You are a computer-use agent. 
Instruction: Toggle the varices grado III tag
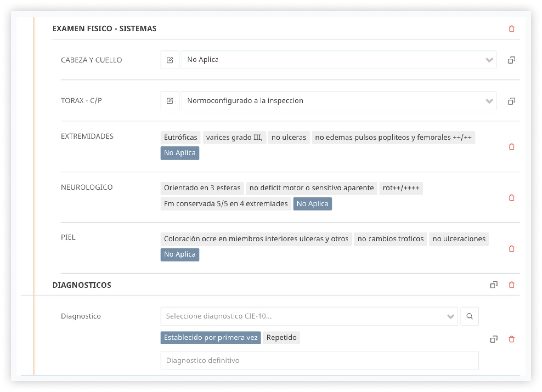click(234, 137)
